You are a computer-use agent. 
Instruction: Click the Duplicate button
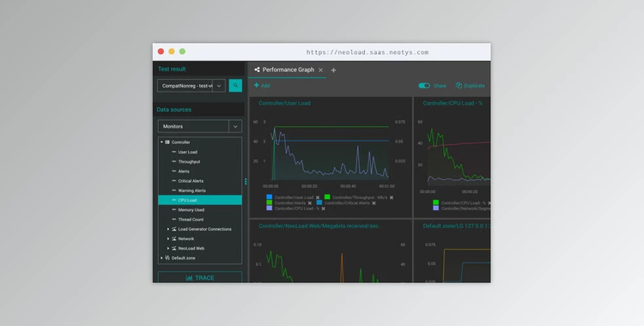tap(471, 86)
